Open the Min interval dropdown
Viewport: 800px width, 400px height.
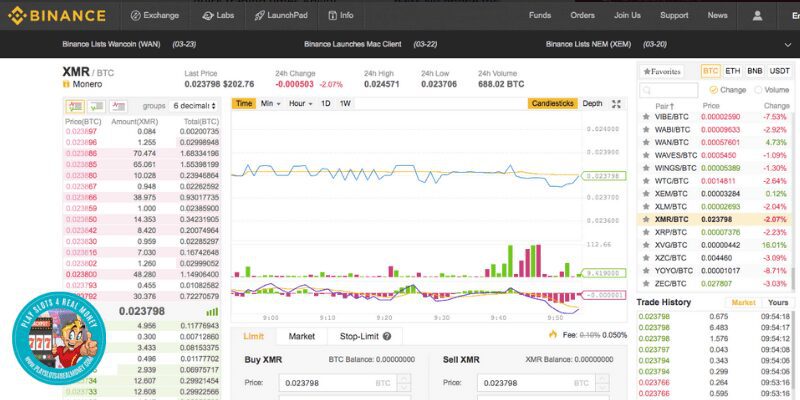click(x=270, y=104)
